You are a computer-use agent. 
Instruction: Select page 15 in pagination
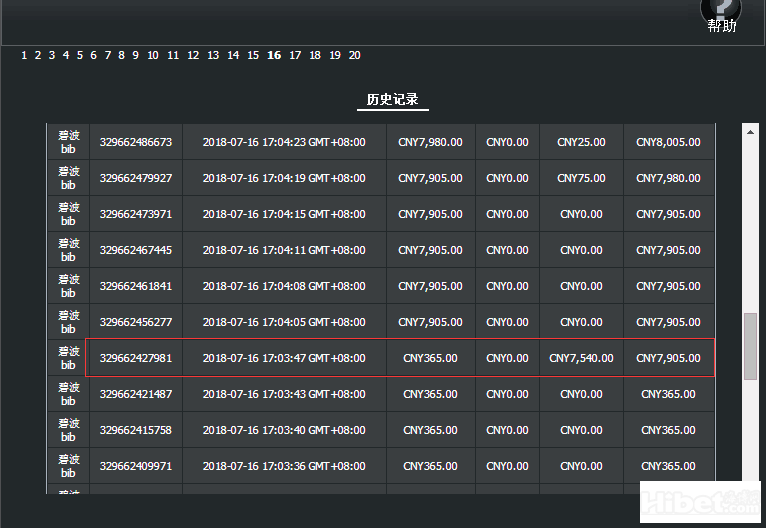(253, 55)
